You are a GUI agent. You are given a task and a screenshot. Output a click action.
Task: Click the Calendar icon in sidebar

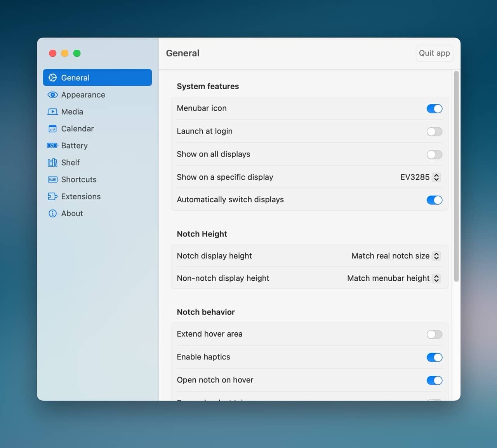coord(52,129)
